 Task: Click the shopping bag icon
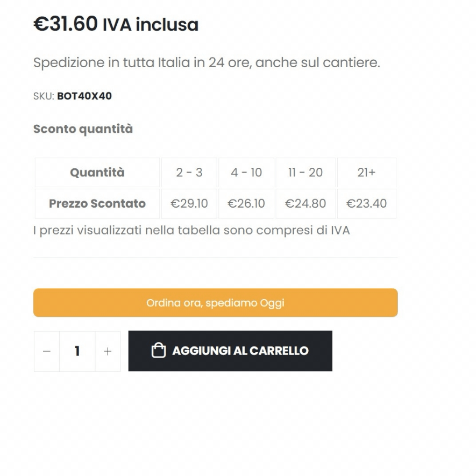pos(159,350)
